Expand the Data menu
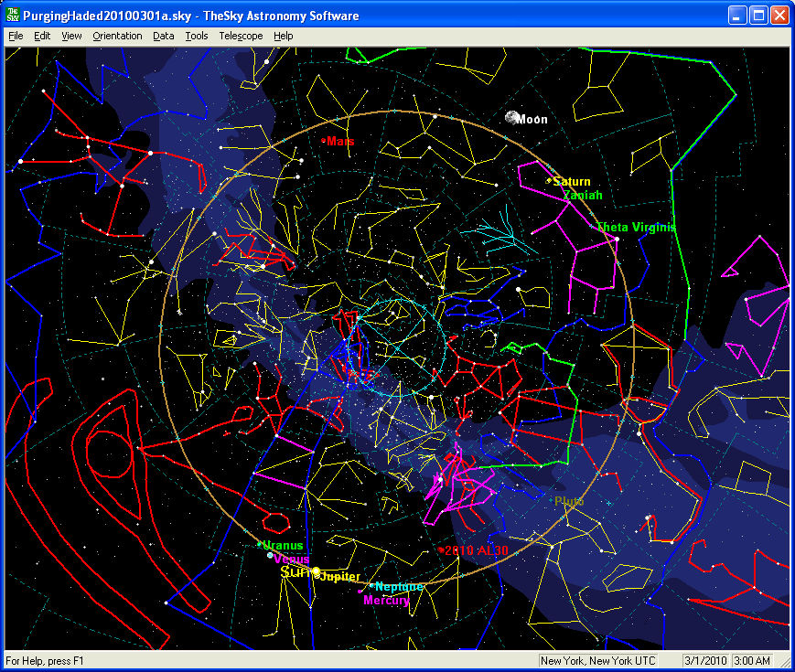Image resolution: width=795 pixels, height=672 pixels. tap(164, 36)
